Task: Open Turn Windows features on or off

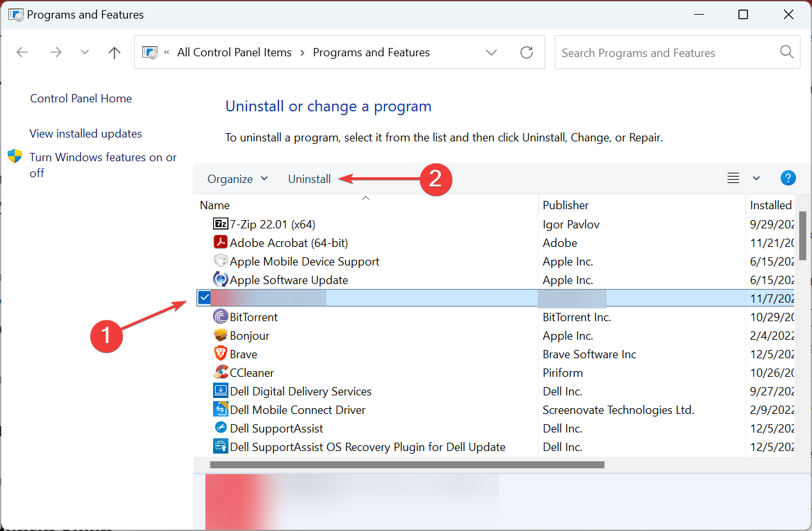Action: 103,165
